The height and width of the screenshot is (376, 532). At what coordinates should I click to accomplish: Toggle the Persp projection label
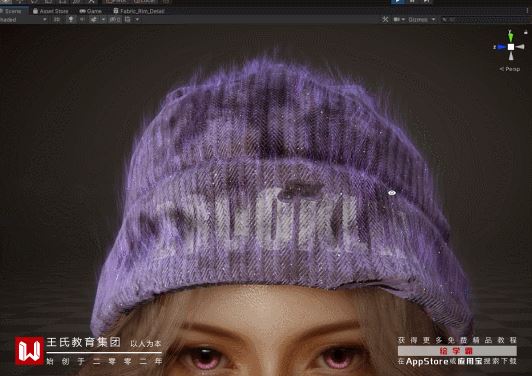(x=510, y=69)
